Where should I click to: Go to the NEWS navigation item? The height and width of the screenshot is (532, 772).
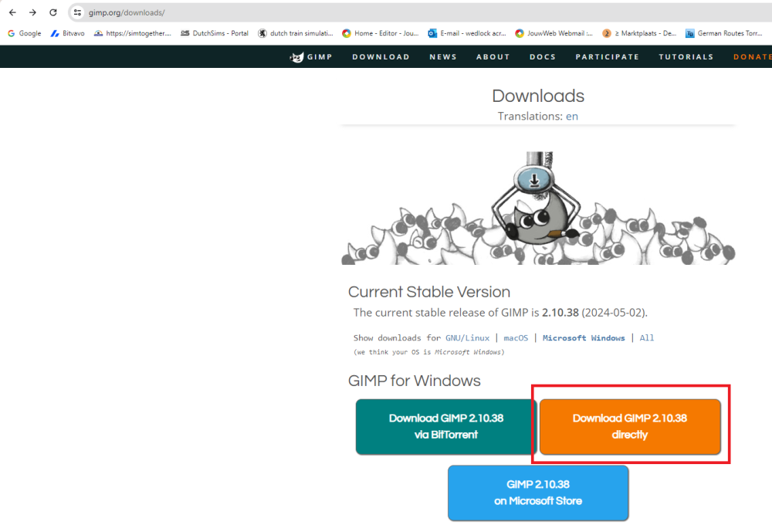click(443, 57)
